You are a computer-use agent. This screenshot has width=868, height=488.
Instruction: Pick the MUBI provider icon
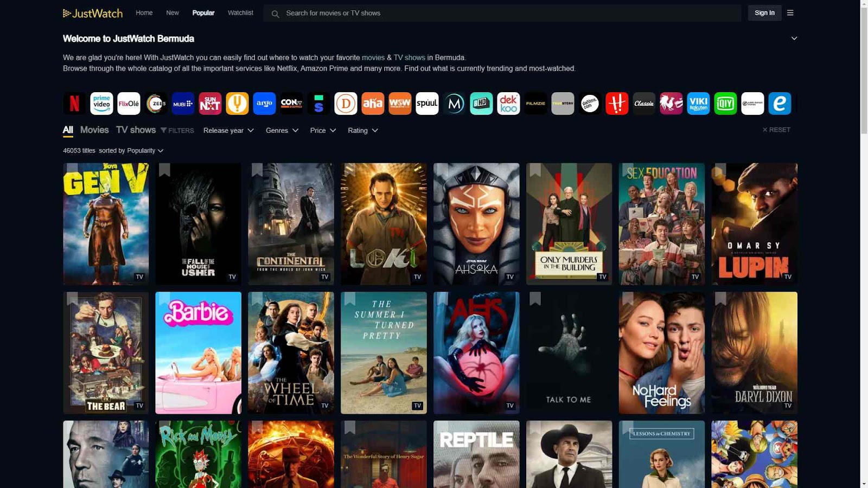[x=183, y=104]
